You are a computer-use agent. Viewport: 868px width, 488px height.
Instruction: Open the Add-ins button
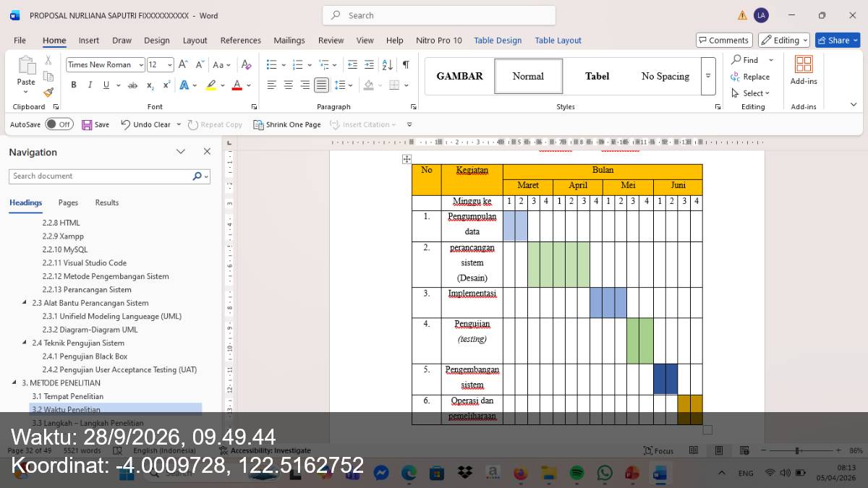click(x=804, y=71)
